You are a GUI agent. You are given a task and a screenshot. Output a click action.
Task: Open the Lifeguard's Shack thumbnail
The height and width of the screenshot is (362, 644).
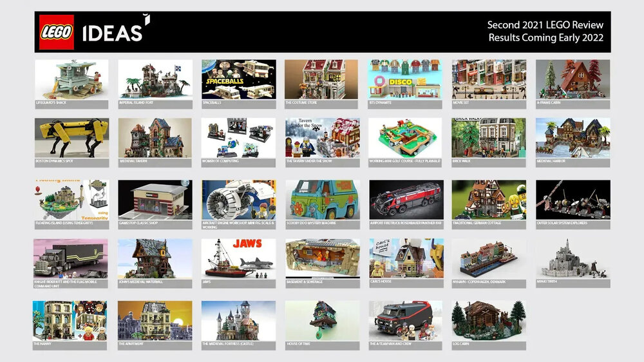point(72,80)
